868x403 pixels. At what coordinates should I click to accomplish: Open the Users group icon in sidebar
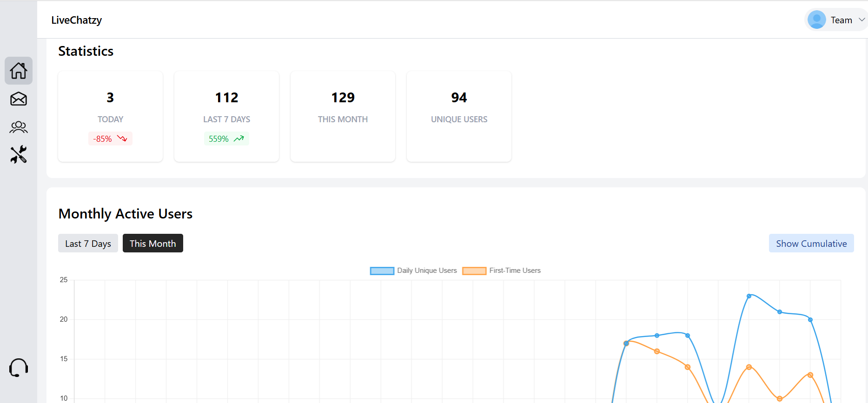click(19, 127)
